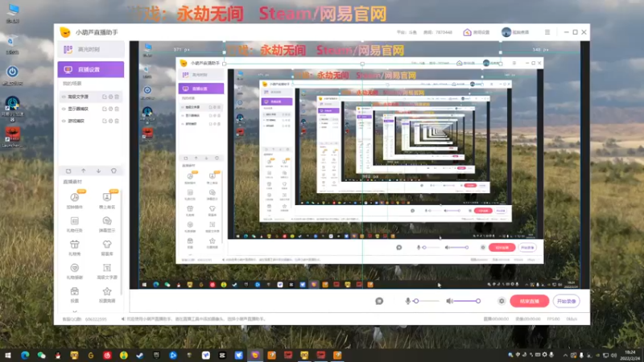Toggle the 游戏捕获 source eye icon
Screen dimensions: 644x362
[x=64, y=121]
